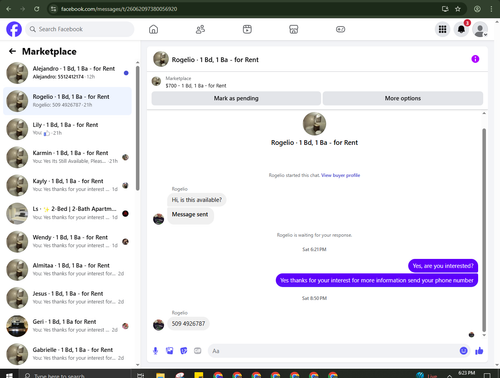Viewport: 500px width, 378px height.
Task: Choose a GIF icon in composer
Action: click(198, 351)
